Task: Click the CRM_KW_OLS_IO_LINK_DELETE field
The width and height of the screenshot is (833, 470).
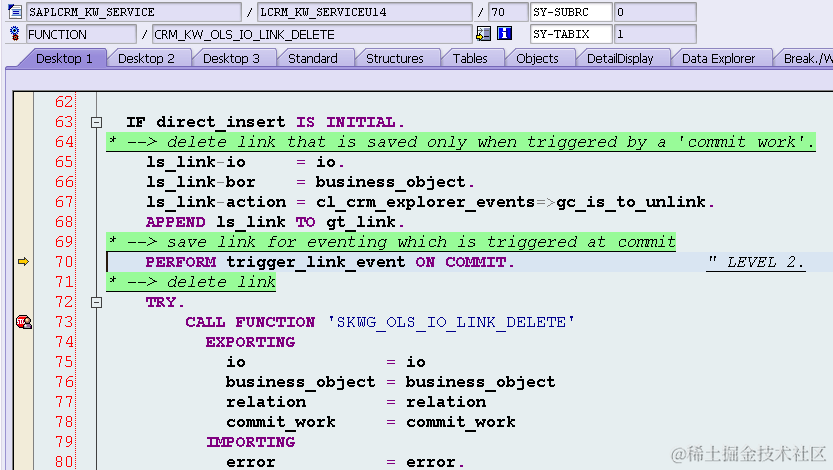Action: click(312, 35)
